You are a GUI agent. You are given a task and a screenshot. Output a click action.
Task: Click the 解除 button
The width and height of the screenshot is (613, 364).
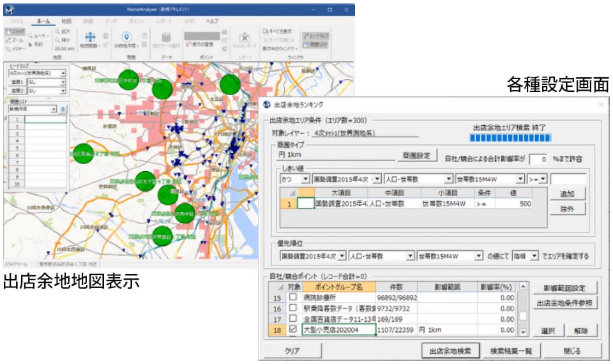click(581, 331)
